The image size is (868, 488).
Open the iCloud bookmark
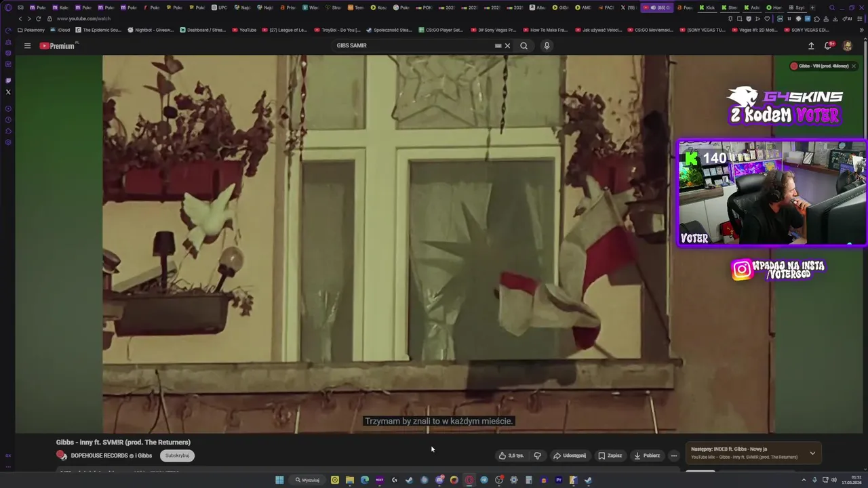pos(60,30)
